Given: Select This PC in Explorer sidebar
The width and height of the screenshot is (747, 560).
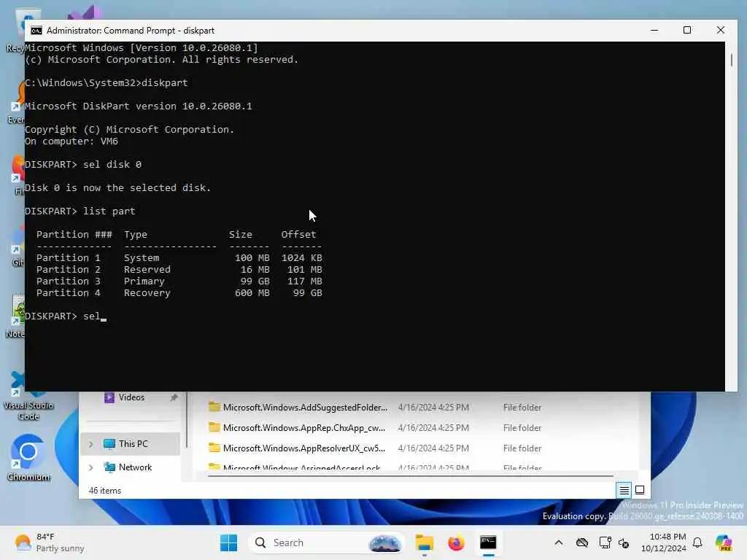Looking at the screenshot, I should pos(130,444).
